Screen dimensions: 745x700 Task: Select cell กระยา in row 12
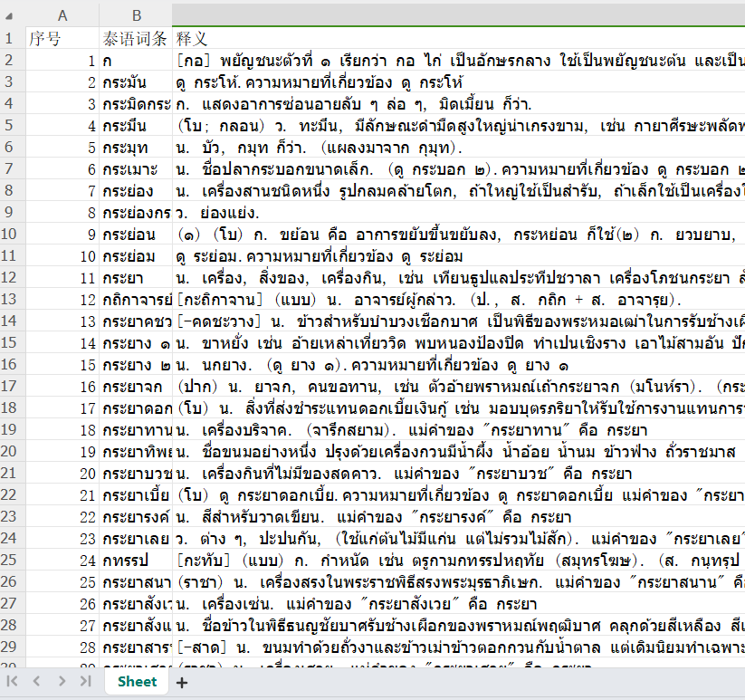click(x=136, y=277)
